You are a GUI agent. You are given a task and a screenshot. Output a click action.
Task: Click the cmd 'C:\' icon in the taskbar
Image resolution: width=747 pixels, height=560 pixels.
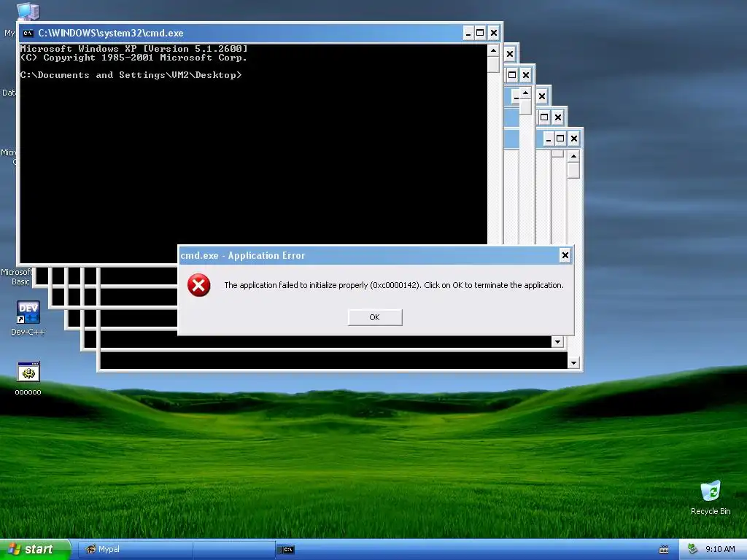click(x=287, y=550)
